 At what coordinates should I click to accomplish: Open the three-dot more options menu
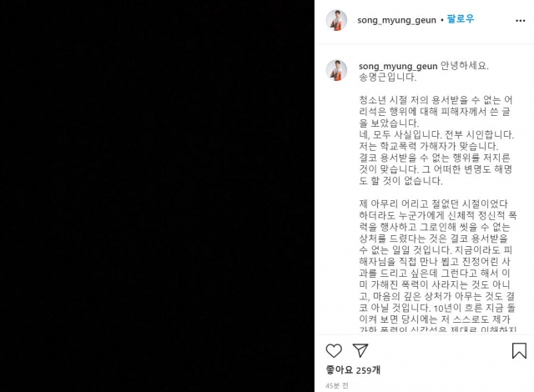point(520,21)
